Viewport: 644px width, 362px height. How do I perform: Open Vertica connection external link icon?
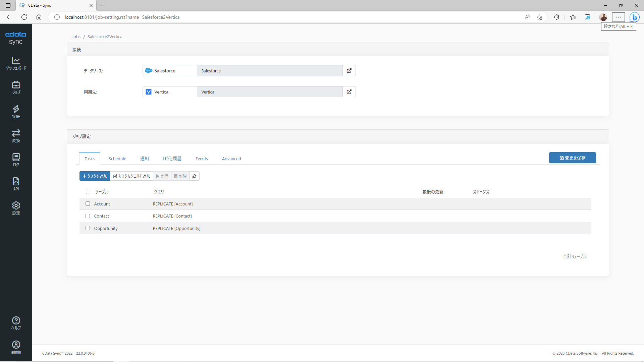(349, 92)
